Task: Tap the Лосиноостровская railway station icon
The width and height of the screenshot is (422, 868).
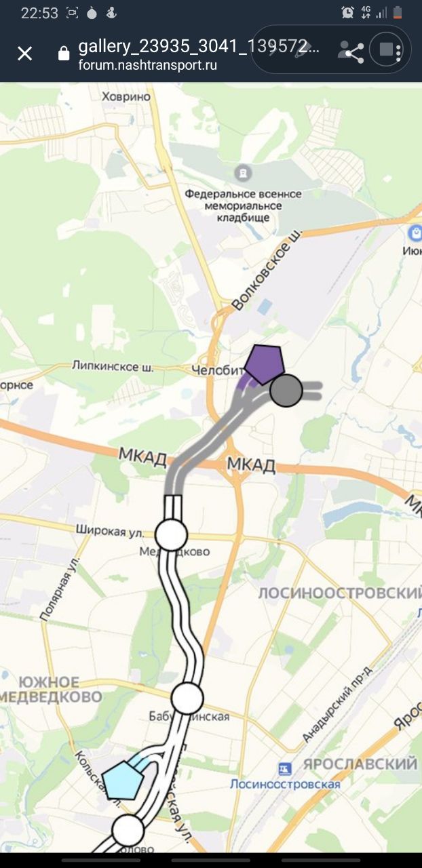Action: click(x=285, y=769)
